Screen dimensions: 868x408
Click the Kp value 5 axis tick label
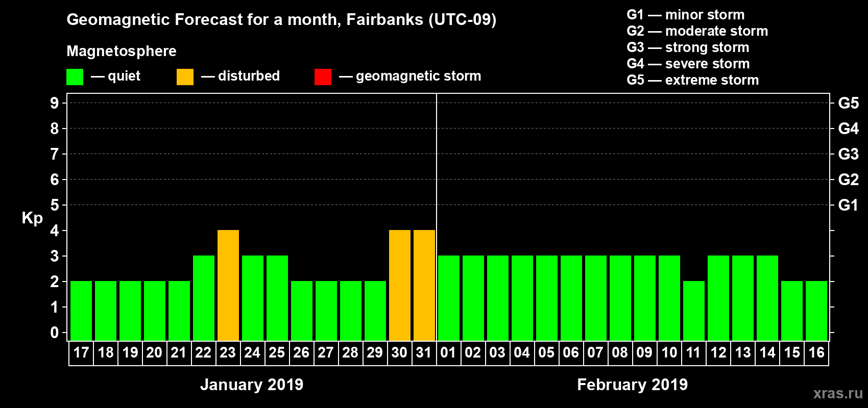55,205
